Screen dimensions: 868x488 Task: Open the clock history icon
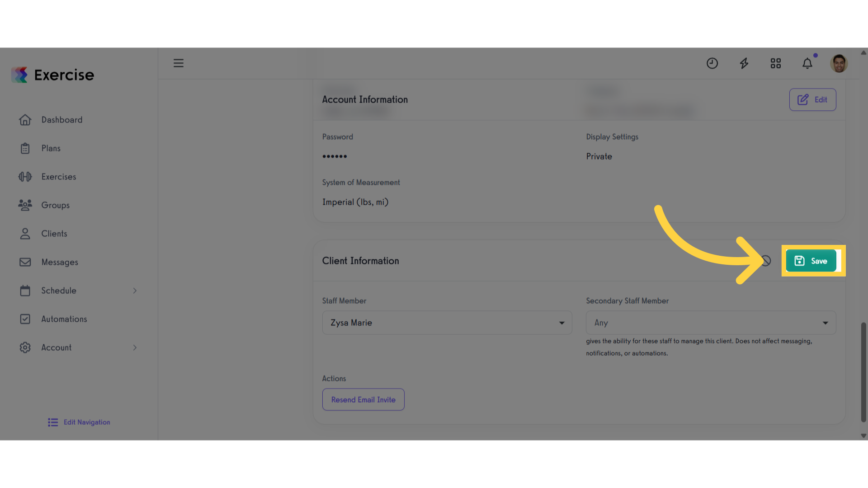(712, 63)
